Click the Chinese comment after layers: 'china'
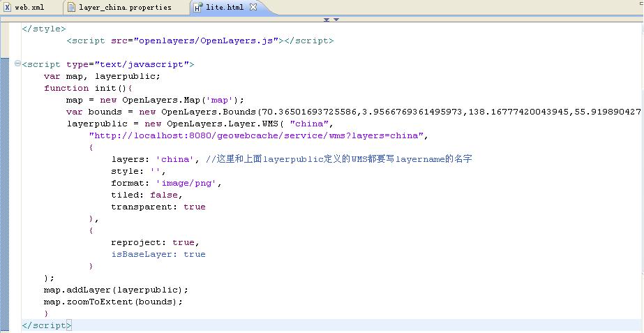 pos(339,159)
